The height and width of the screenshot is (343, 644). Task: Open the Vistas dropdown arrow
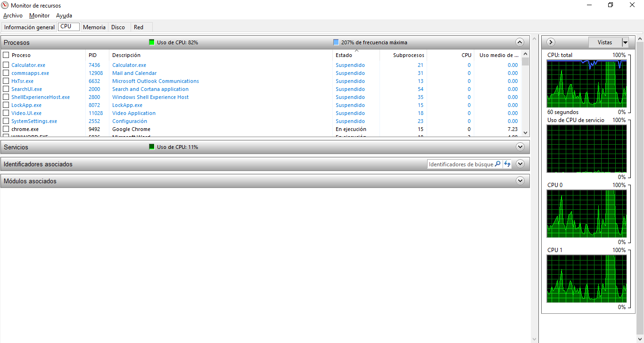click(625, 42)
